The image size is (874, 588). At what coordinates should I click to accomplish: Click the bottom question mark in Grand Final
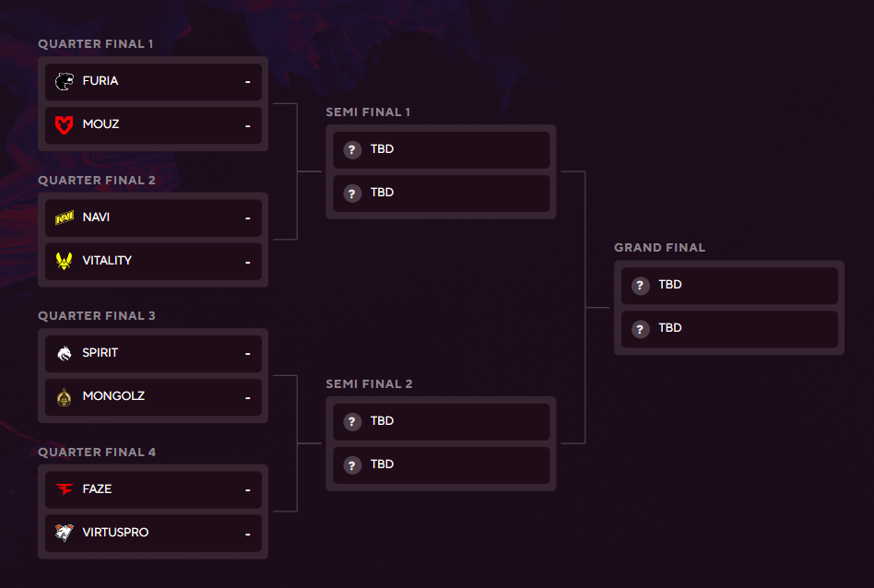[641, 329]
